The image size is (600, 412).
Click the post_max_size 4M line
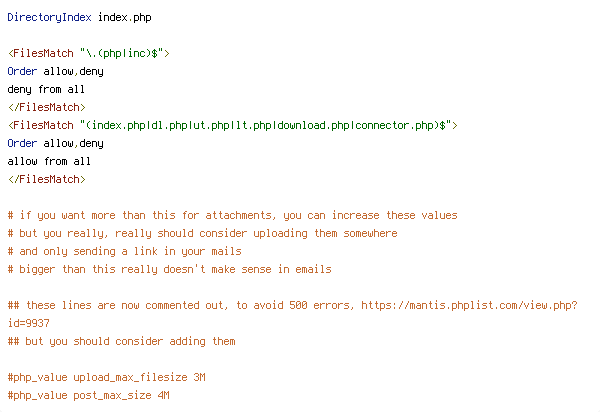88,396
